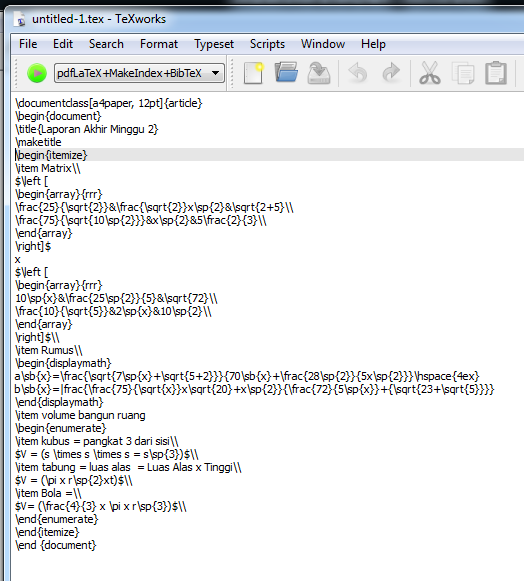524x581 pixels.
Task: Open the Search menu
Action: point(106,44)
